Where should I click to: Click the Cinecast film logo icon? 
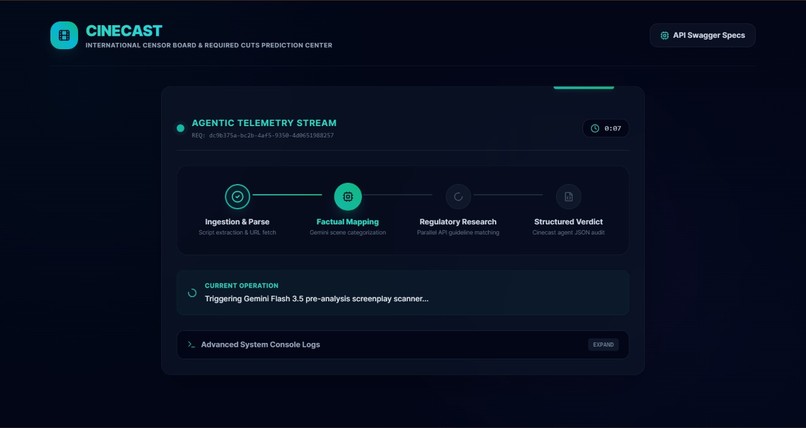click(x=64, y=35)
